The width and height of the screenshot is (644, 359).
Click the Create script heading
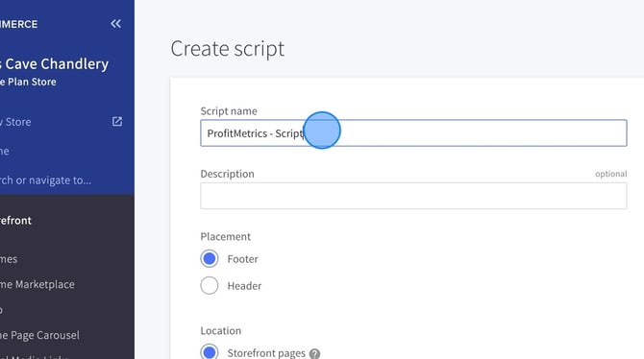(x=227, y=49)
